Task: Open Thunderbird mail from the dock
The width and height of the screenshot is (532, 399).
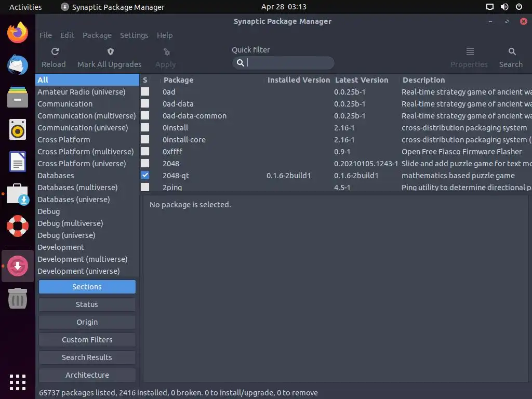Action: pyautogui.click(x=18, y=64)
